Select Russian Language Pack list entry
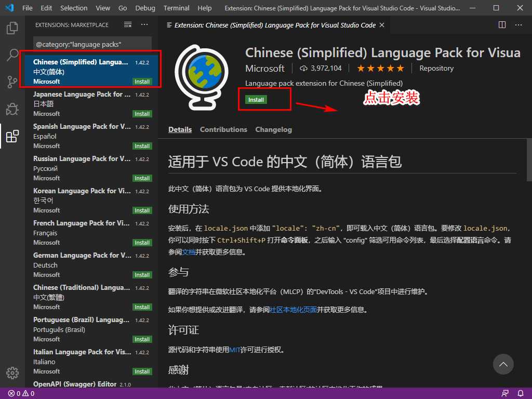 pyautogui.click(x=92, y=168)
